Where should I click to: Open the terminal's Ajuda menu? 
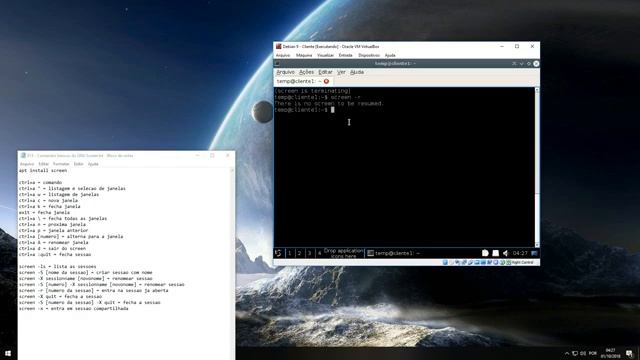pyautogui.click(x=357, y=72)
